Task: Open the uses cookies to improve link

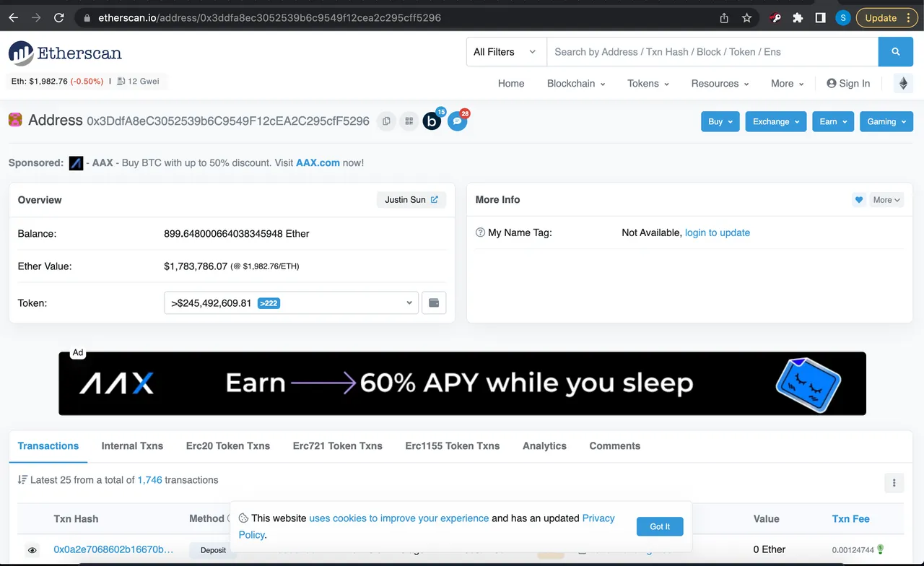Action: tap(399, 518)
